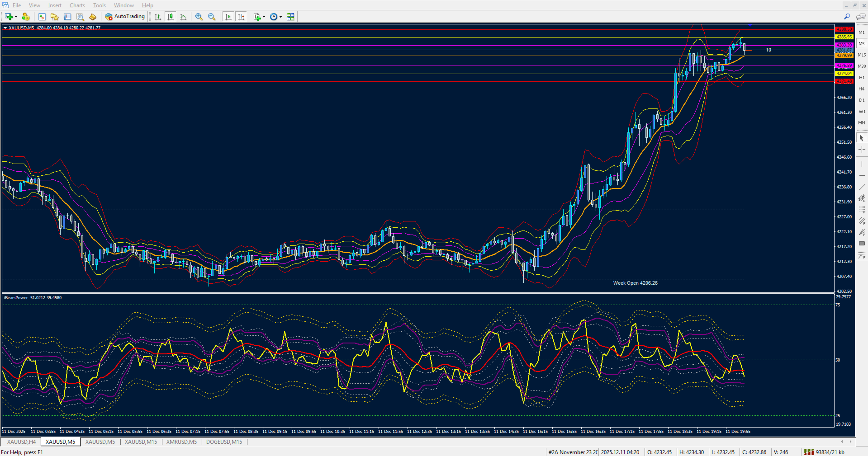
Task: Select the Rectangle shape tool
Action: [862, 243]
